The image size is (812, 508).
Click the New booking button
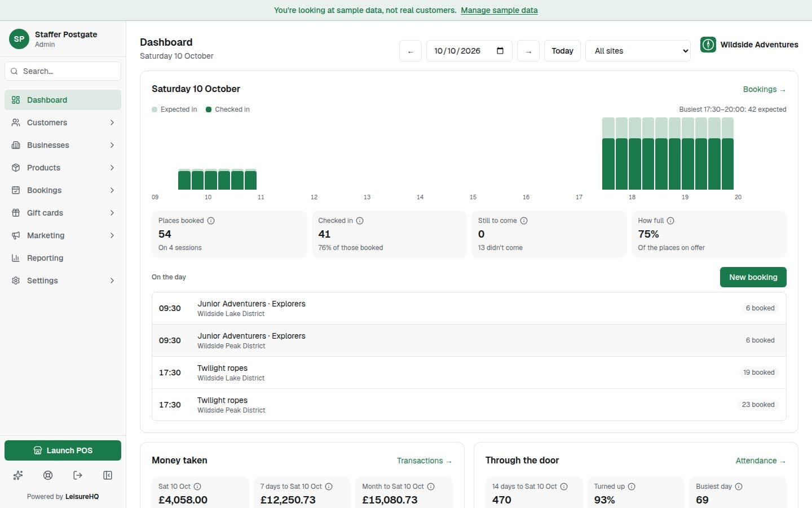point(753,277)
